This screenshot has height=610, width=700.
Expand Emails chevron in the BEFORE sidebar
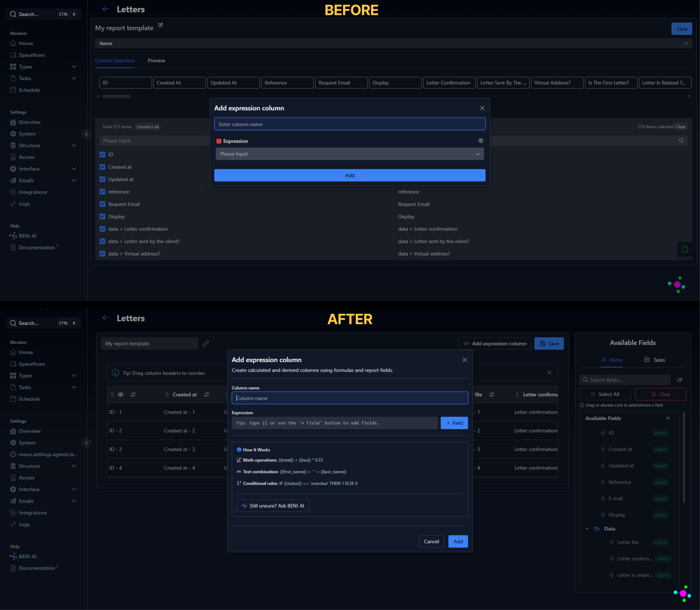(74, 180)
